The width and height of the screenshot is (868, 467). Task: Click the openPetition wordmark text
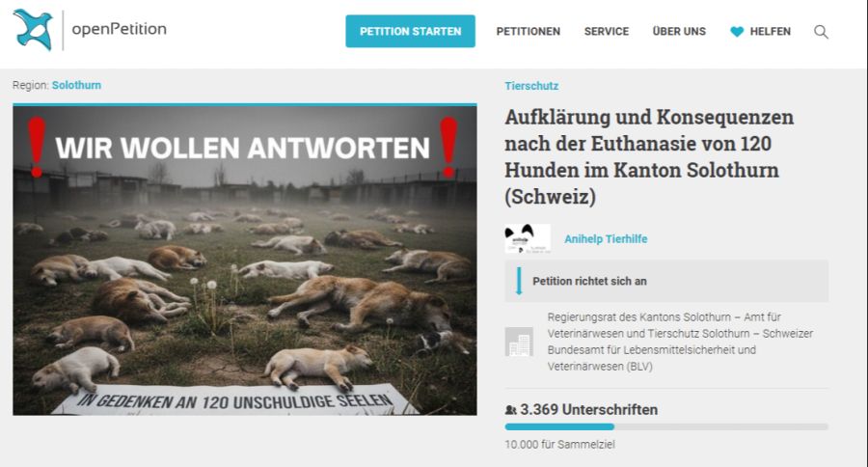coord(119,29)
